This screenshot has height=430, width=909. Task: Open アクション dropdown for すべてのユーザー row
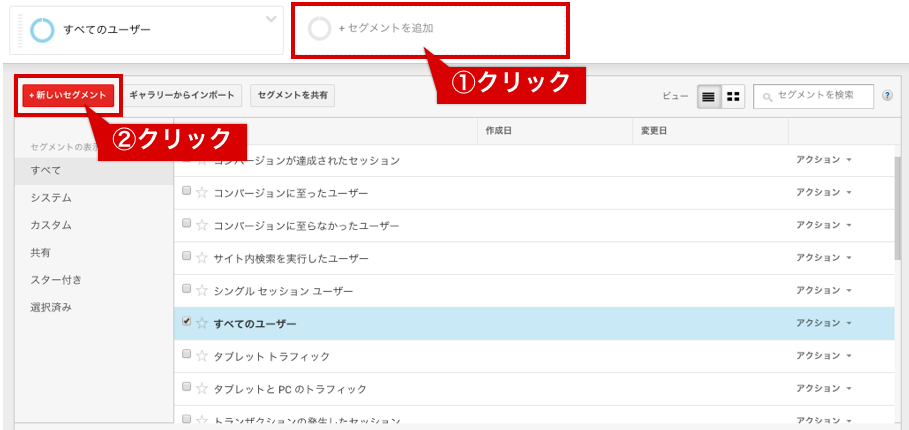823,323
